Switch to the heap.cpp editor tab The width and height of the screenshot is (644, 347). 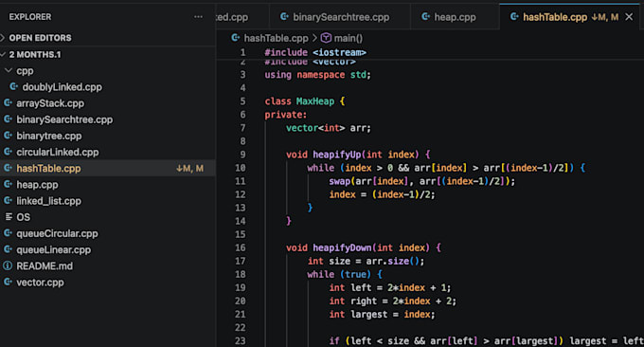[x=455, y=17]
